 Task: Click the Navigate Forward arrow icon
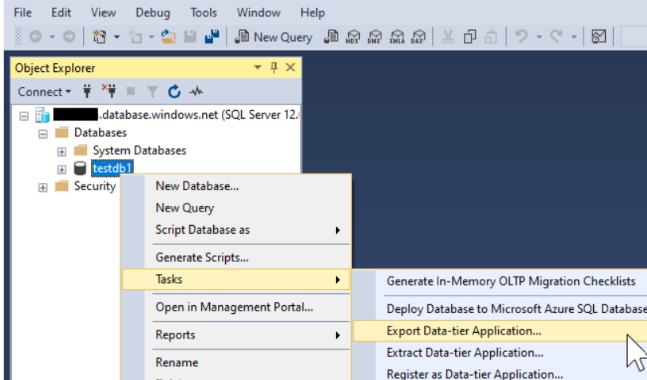tap(69, 37)
